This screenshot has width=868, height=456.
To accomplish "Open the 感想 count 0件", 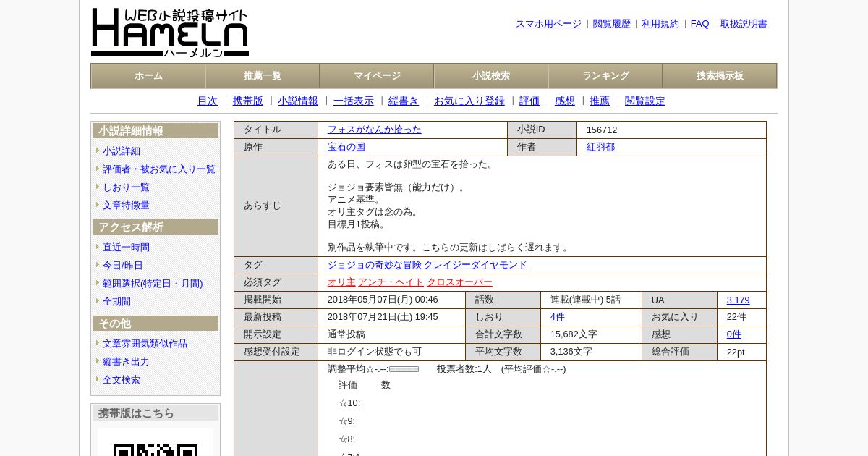I will click(734, 334).
